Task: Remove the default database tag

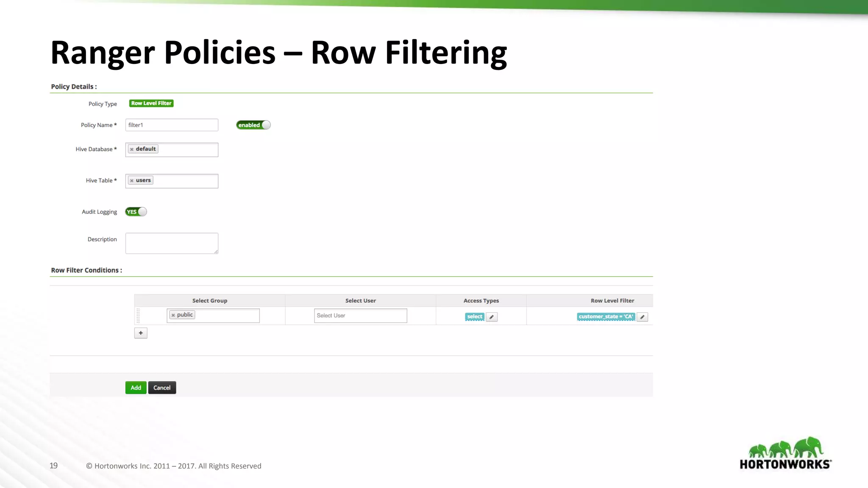Action: 132,149
